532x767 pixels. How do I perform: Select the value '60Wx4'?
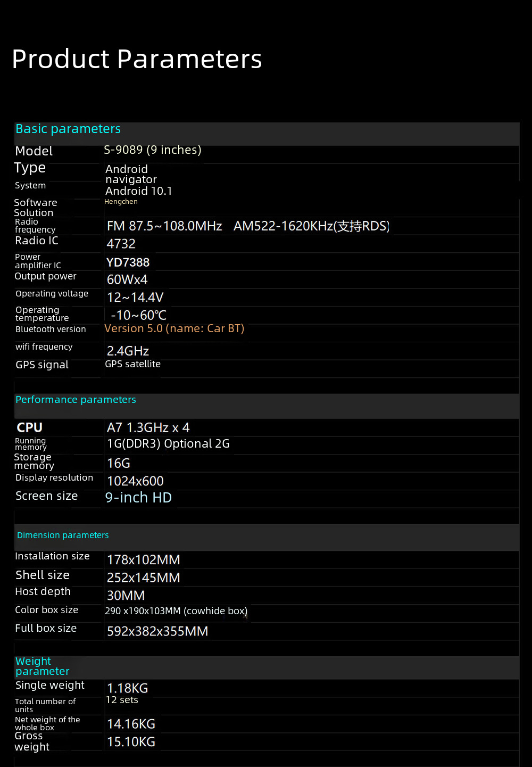127,279
